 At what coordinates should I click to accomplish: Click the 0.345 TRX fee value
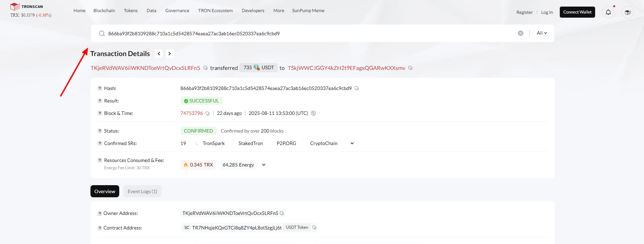point(198,165)
